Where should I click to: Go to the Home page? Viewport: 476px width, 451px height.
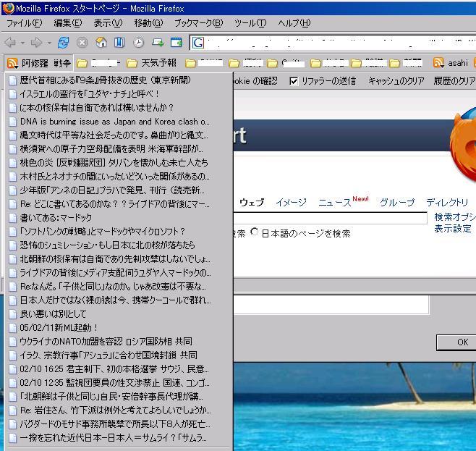[101, 43]
